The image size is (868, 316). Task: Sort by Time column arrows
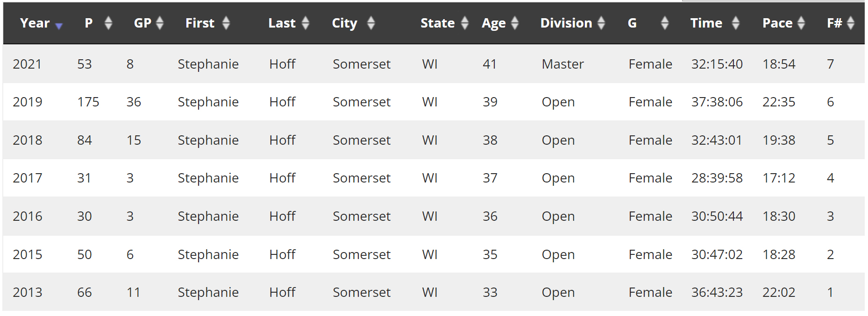736,23
